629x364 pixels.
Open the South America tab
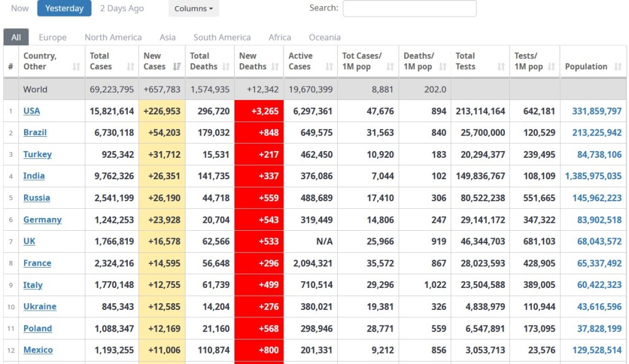pos(222,37)
